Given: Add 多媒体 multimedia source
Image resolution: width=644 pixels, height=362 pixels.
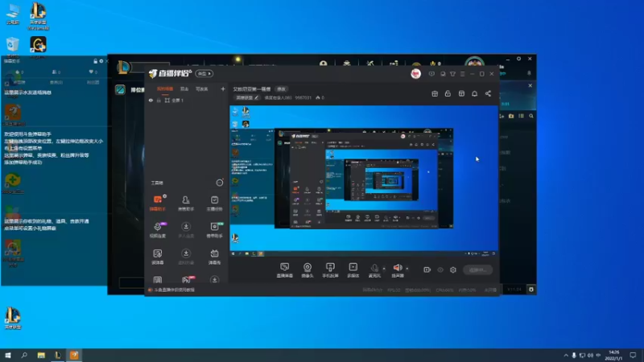Looking at the screenshot, I should [353, 270].
